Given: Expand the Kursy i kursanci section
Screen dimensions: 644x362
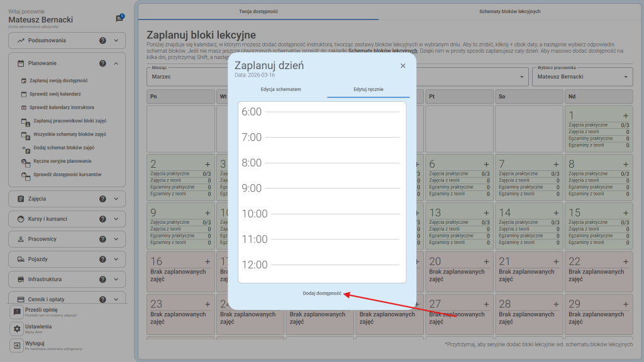Looking at the screenshot, I should [x=116, y=219].
